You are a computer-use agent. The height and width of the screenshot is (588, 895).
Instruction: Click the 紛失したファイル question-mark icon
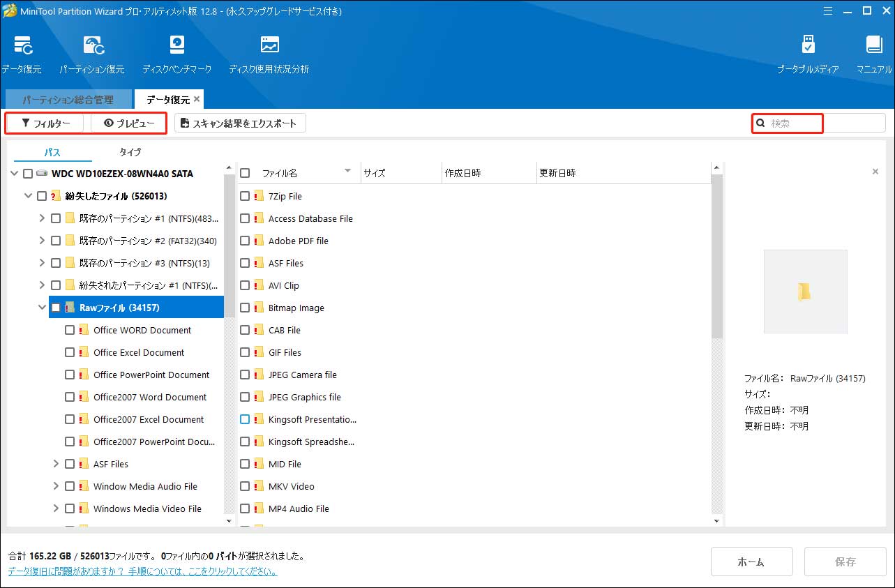[x=56, y=196]
